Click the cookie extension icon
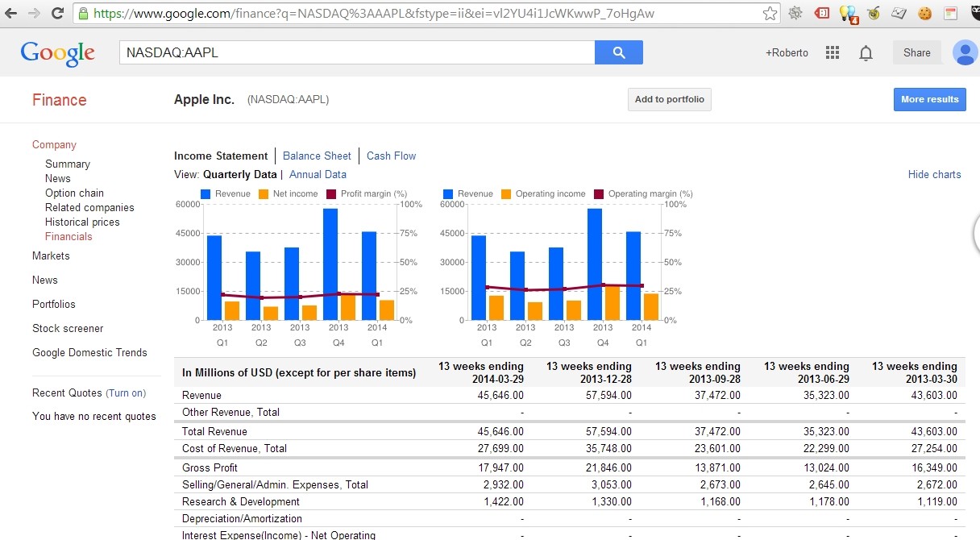Viewport: 980px width, 540px height. [924, 13]
